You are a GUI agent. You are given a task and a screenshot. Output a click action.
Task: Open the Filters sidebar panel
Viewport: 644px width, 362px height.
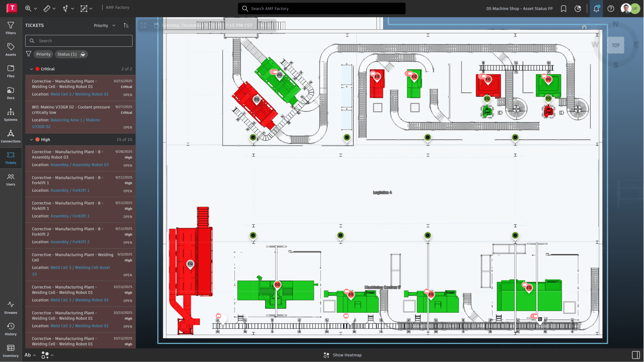tap(11, 28)
